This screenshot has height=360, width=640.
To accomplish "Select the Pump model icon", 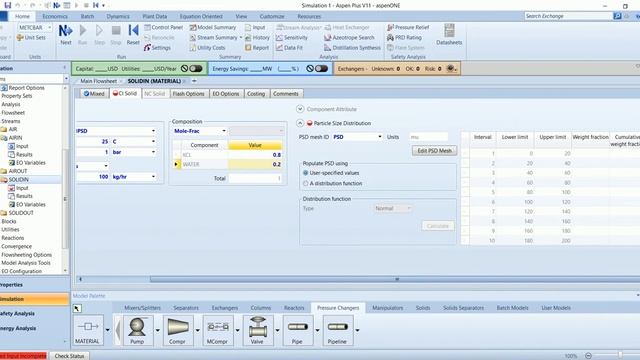I will coord(138,330).
